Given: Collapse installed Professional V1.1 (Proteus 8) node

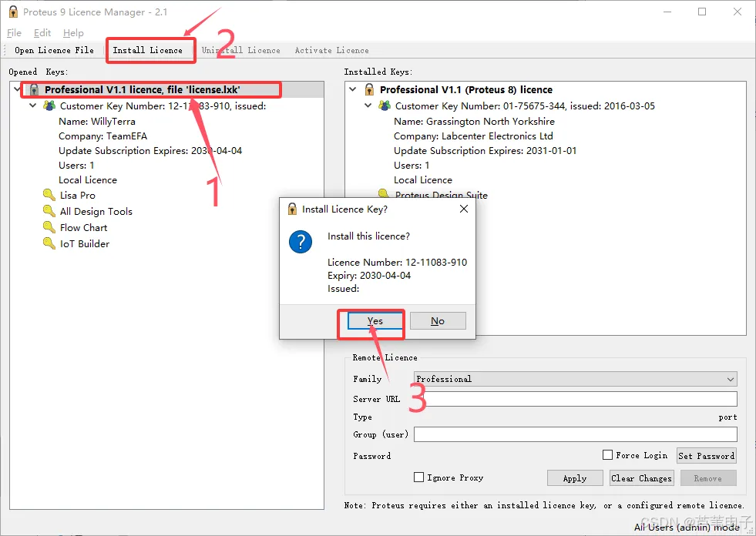Looking at the screenshot, I should tap(353, 89).
